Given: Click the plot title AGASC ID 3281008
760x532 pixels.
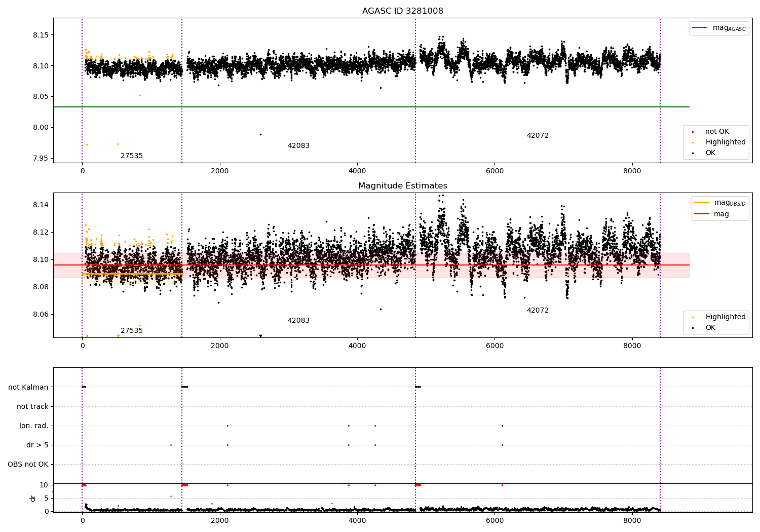Looking at the screenshot, I should 402,11.
